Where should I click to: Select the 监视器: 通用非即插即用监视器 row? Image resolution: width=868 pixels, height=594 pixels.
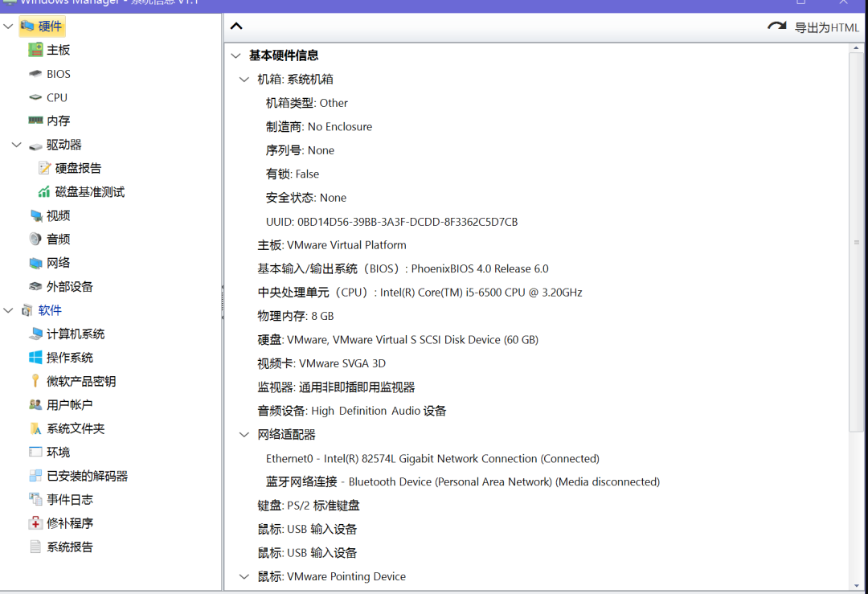tap(336, 387)
